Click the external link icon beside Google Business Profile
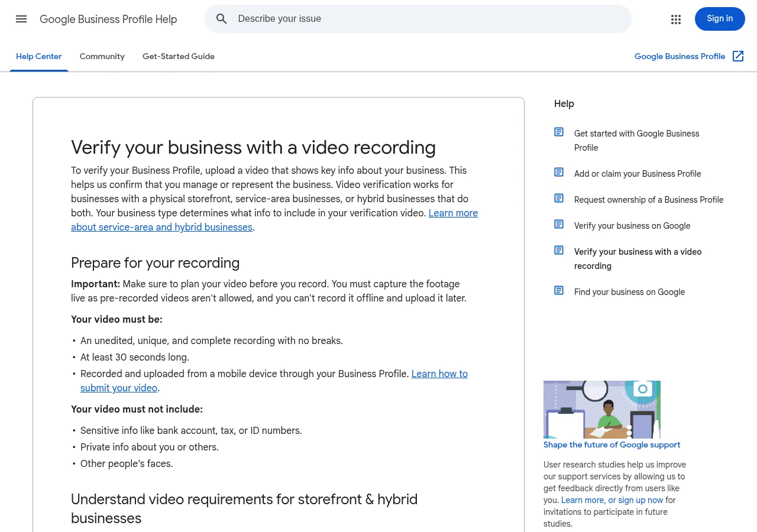 coord(738,56)
